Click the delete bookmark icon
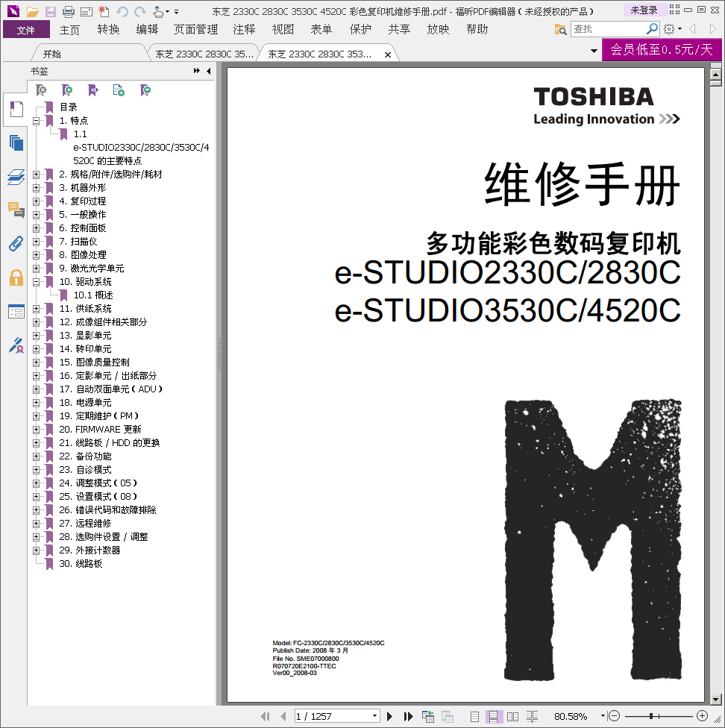The height and width of the screenshot is (728, 725). 41,90
